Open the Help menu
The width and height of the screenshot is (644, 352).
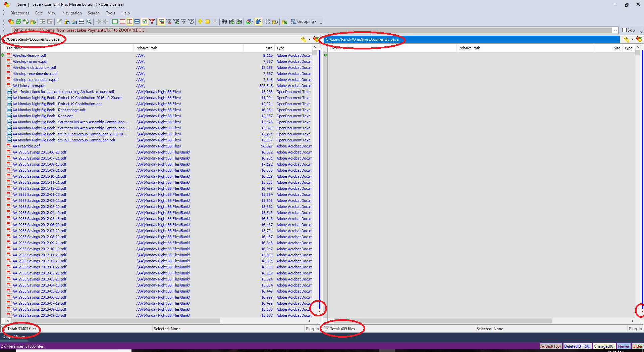click(125, 13)
